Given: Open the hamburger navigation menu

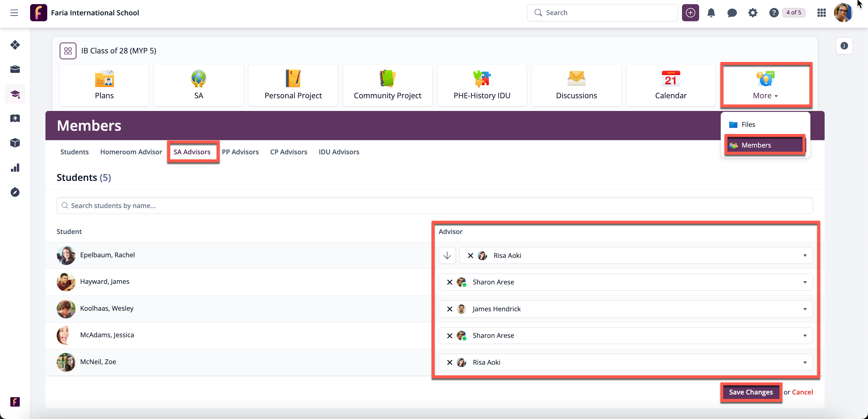Looking at the screenshot, I should [14, 13].
